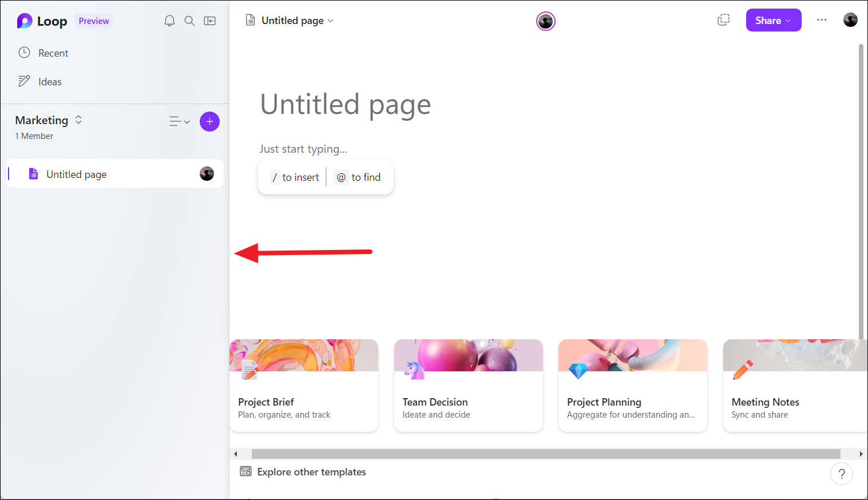Choose the Project Planning template card
This screenshot has width=868, height=500.
click(633, 386)
